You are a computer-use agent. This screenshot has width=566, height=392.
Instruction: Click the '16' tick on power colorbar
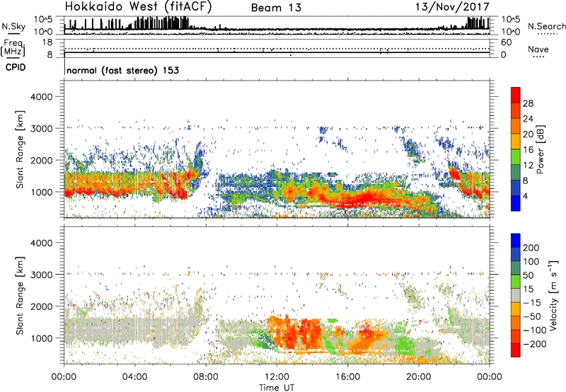tap(528, 149)
